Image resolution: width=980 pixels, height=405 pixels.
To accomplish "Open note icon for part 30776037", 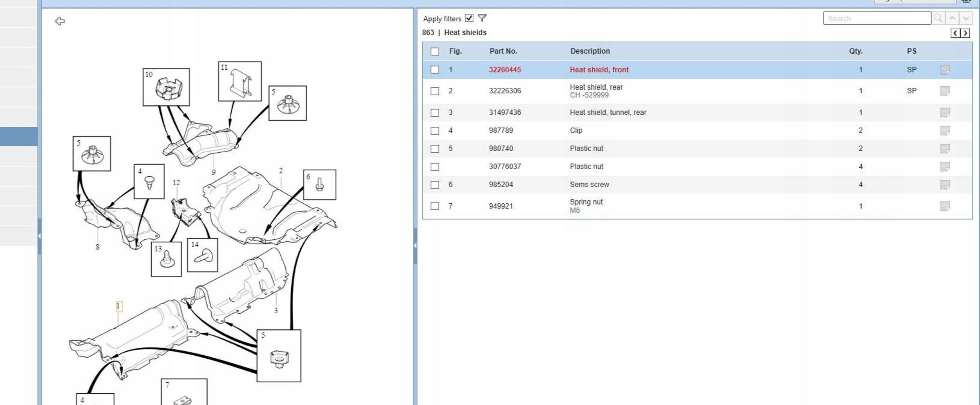I will (x=945, y=166).
